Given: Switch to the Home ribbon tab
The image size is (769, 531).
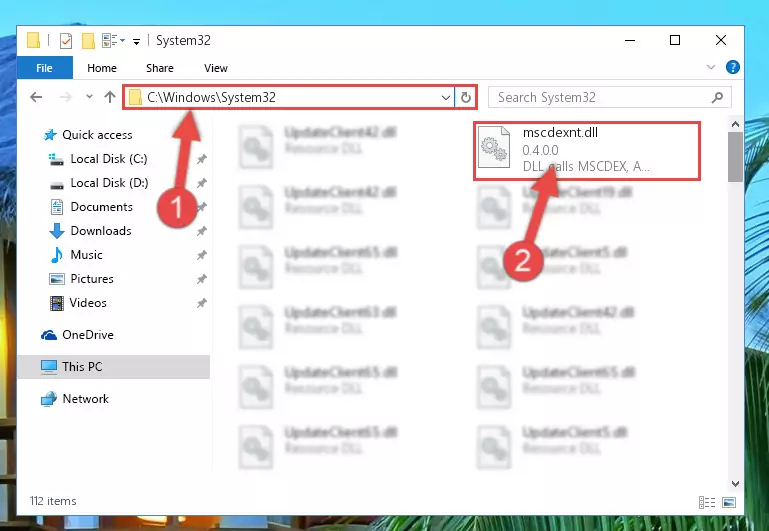Looking at the screenshot, I should pos(102,68).
